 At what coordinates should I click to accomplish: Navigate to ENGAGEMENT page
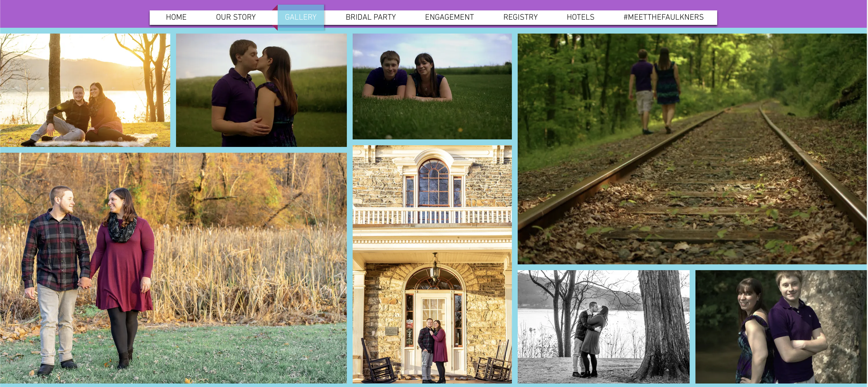click(449, 17)
